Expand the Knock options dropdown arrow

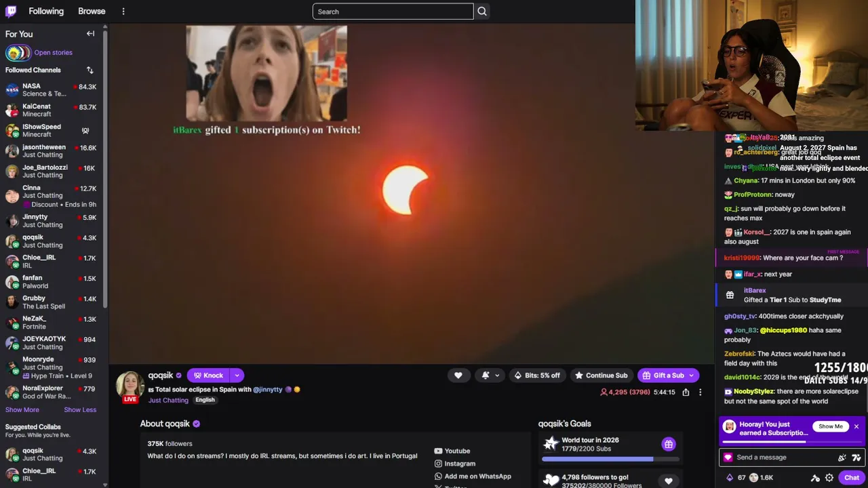[x=237, y=375]
